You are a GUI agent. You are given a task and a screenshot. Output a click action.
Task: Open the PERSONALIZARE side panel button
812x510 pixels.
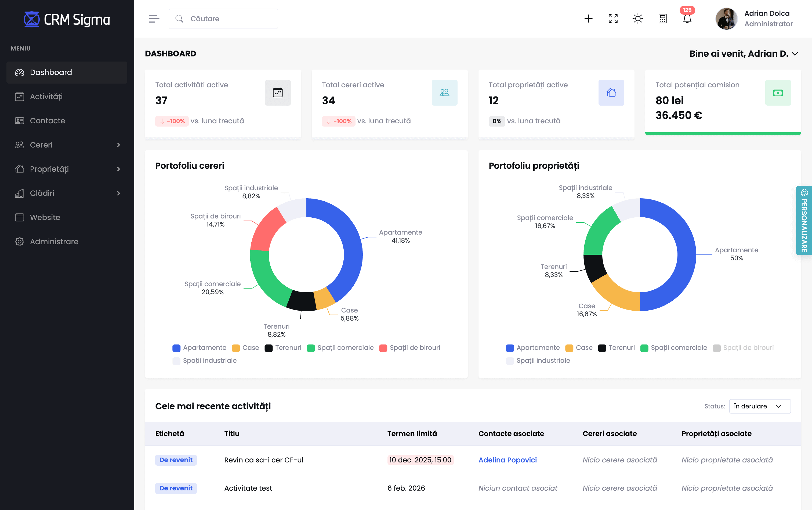click(804, 221)
